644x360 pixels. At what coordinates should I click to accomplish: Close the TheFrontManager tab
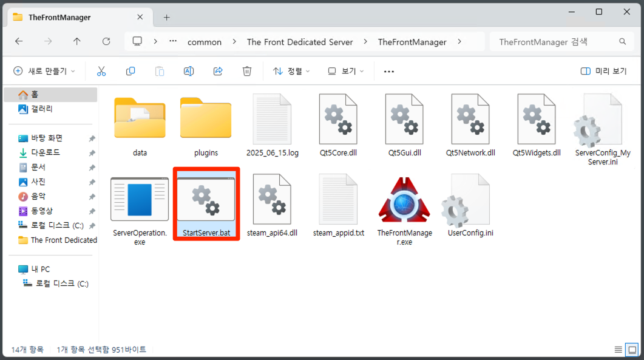(x=140, y=17)
